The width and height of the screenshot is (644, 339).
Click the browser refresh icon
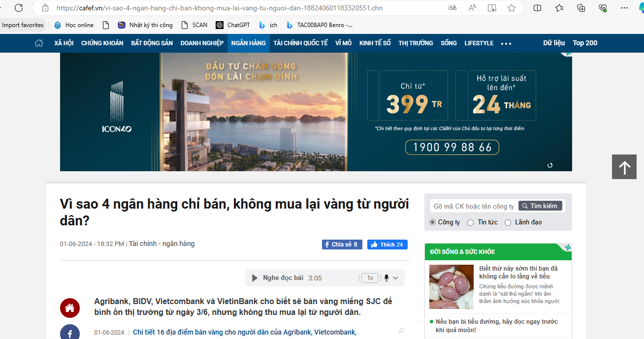tap(19, 8)
